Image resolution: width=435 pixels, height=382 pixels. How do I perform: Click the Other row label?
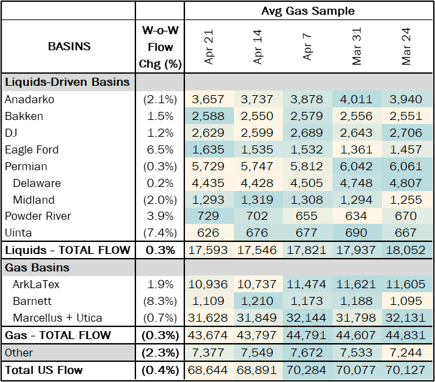[19, 353]
